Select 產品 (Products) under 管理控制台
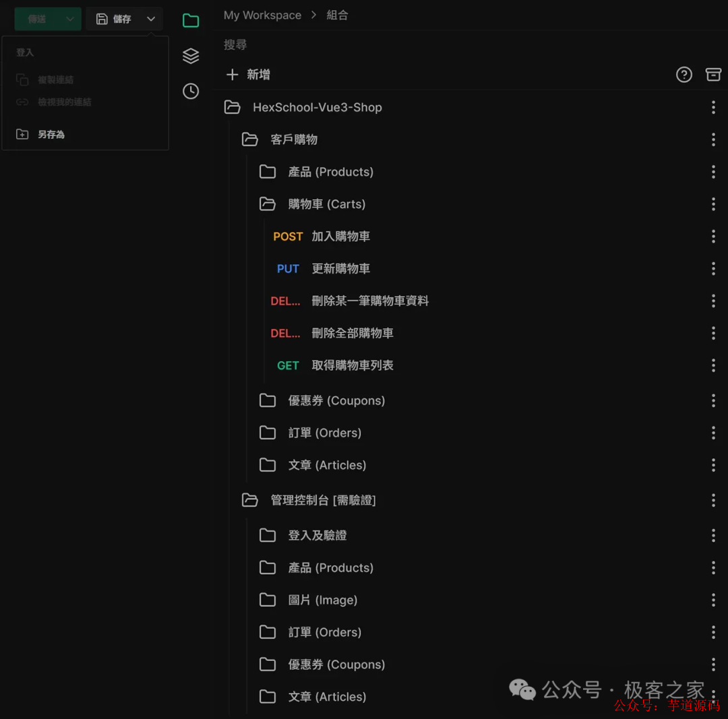Screen dimensions: 728x719 [x=330, y=567]
